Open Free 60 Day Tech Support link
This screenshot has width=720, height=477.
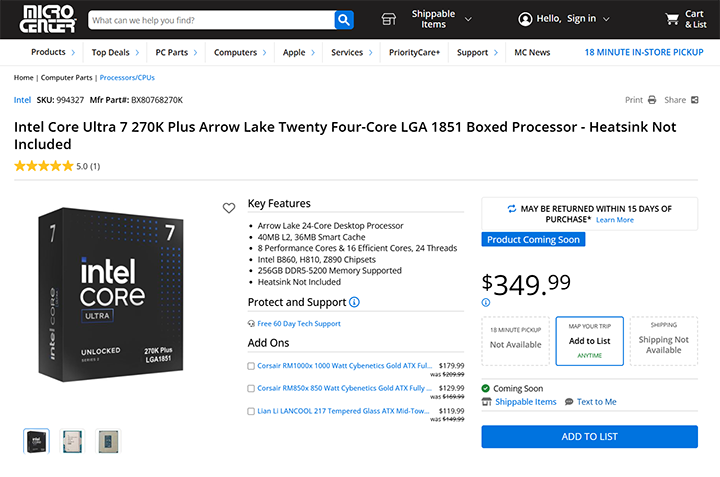pyautogui.click(x=298, y=324)
